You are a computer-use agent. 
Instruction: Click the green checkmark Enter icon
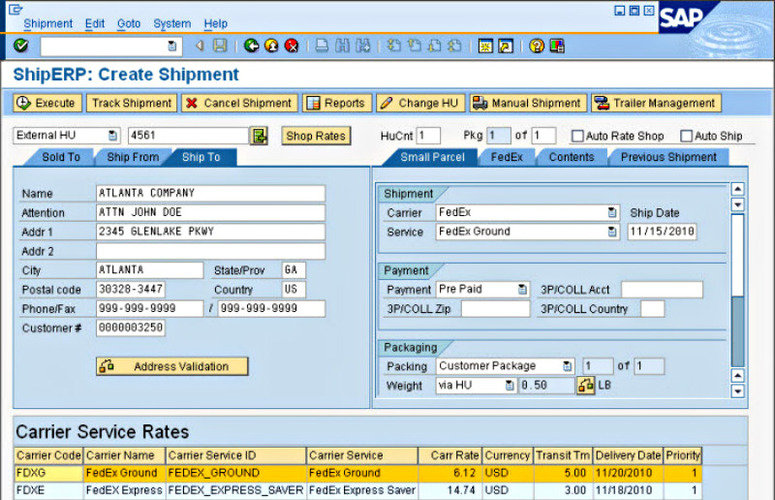pyautogui.click(x=21, y=45)
